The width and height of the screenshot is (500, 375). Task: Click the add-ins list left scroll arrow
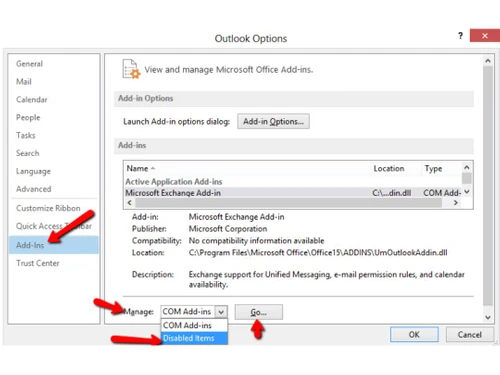pyautogui.click(x=130, y=203)
